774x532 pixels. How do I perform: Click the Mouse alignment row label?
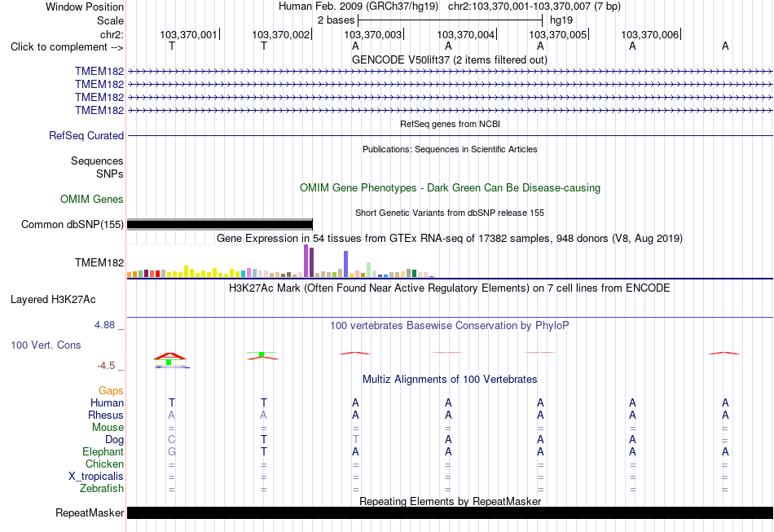[108, 428]
